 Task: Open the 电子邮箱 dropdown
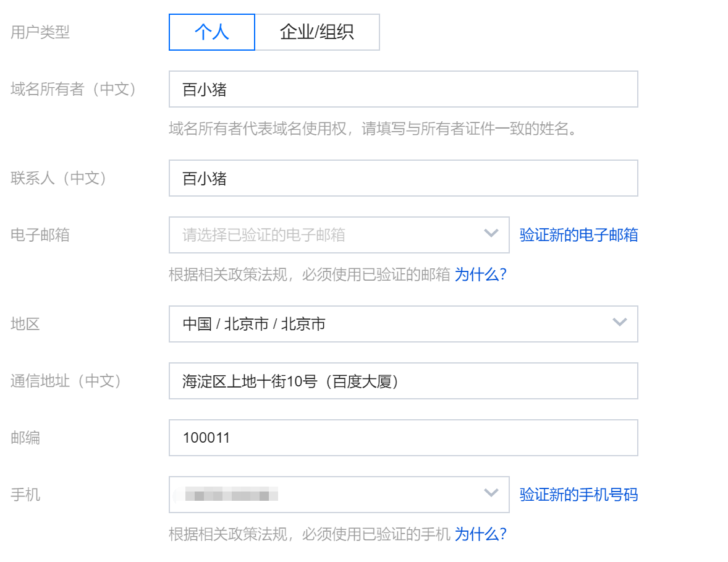coord(339,235)
